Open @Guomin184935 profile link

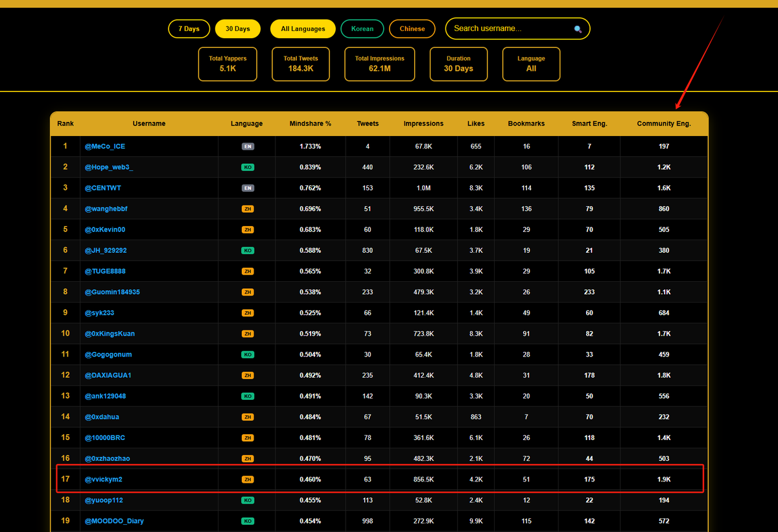point(112,292)
